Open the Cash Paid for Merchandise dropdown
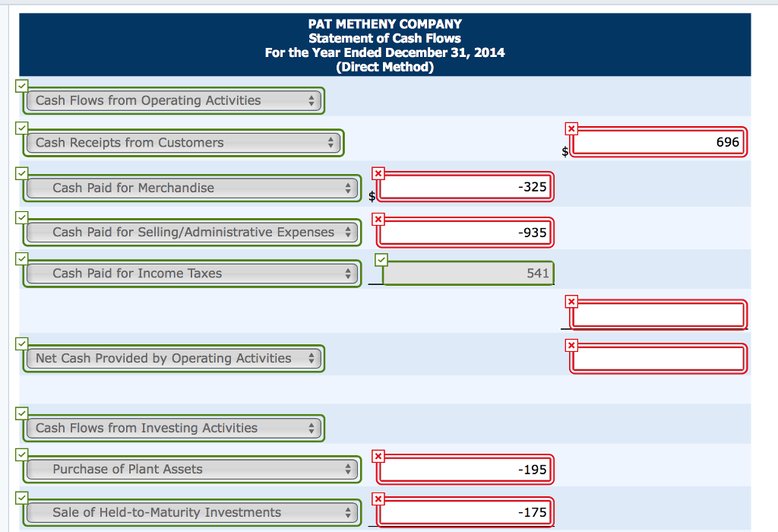The height and width of the screenshot is (532, 778). click(191, 188)
